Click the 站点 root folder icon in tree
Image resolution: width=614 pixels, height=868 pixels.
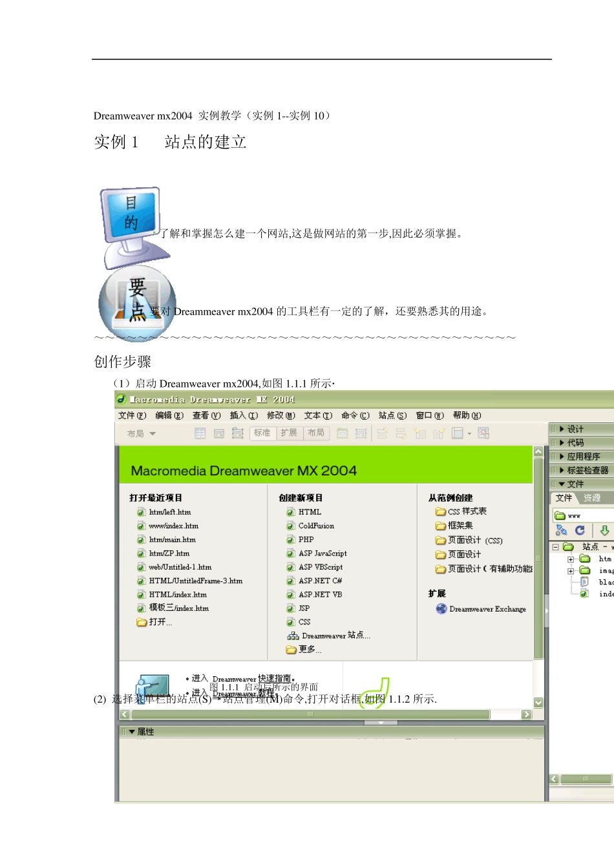pyautogui.click(x=568, y=546)
